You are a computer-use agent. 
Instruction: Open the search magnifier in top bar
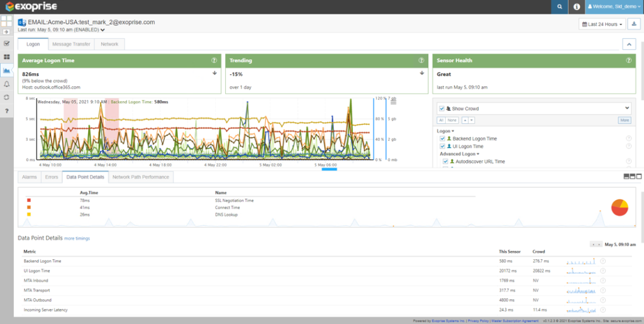[559, 7]
